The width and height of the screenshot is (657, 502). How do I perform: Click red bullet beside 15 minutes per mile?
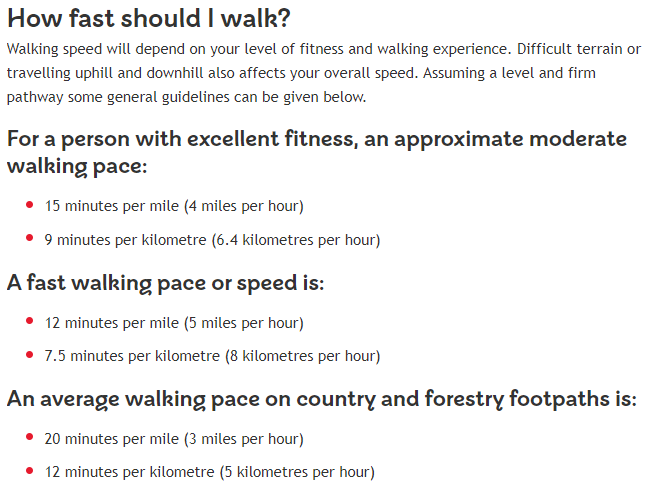29,204
